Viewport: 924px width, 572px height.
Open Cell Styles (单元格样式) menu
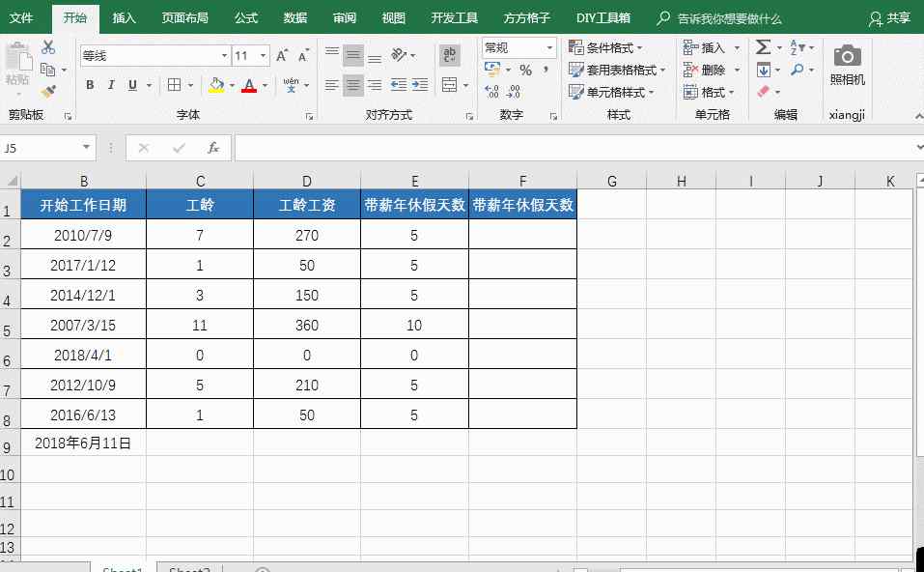pos(612,92)
